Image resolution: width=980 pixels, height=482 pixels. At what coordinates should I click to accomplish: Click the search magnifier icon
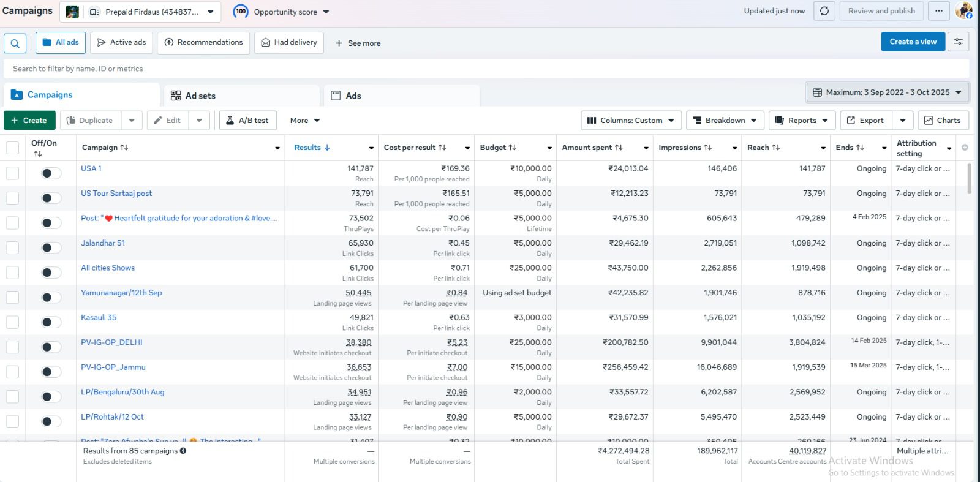(x=15, y=43)
